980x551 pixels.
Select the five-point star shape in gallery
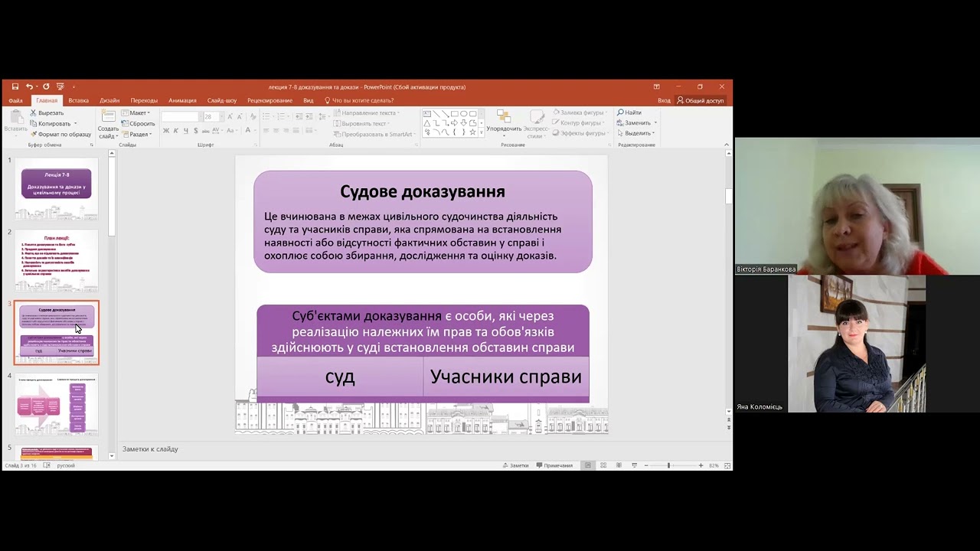(x=473, y=132)
